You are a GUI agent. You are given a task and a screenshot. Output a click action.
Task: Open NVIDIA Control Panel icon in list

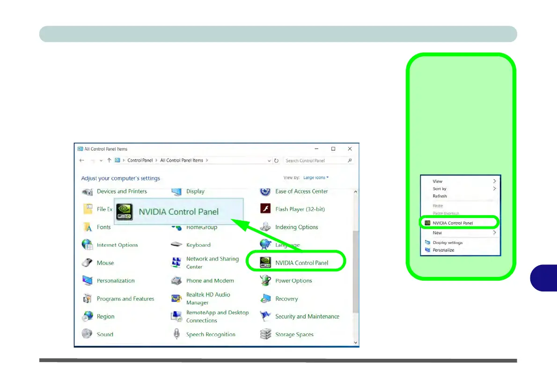tap(265, 262)
